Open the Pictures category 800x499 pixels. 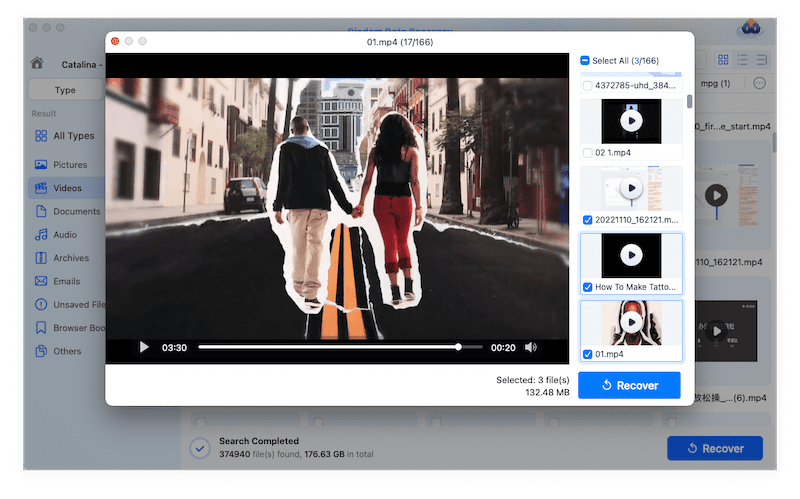(x=70, y=164)
